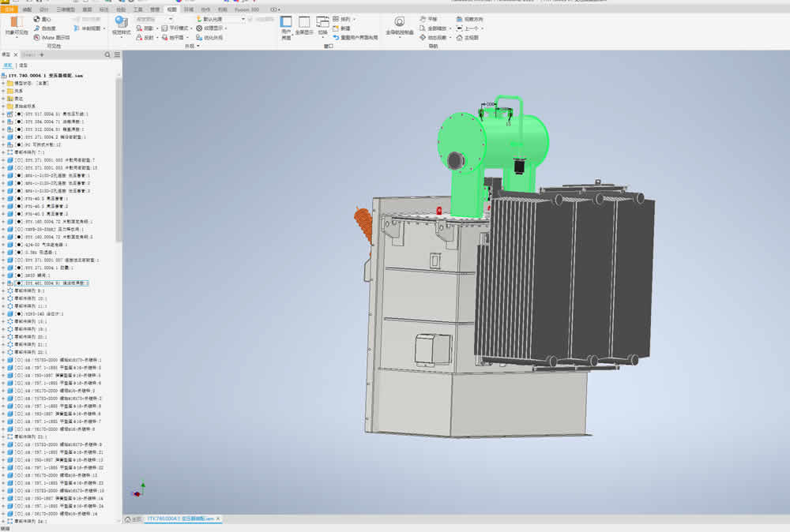Expand the ITY.461.0004.51 highlighted component

tap(3, 283)
